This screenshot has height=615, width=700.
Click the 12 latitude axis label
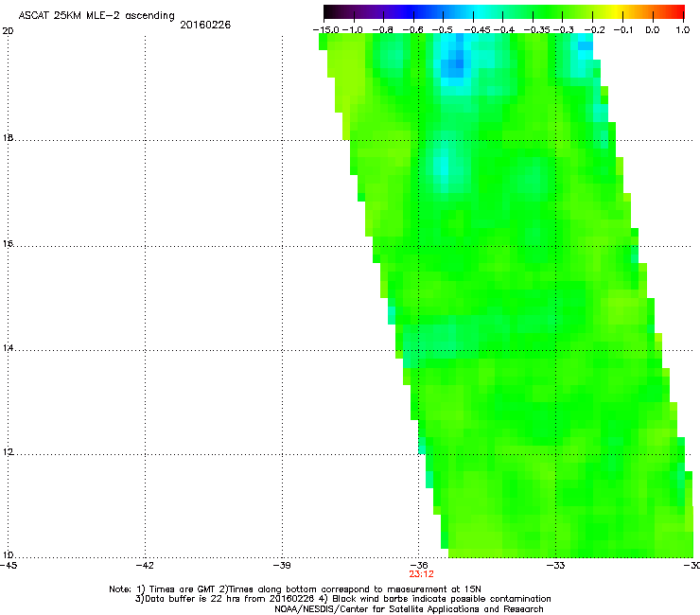point(8,452)
